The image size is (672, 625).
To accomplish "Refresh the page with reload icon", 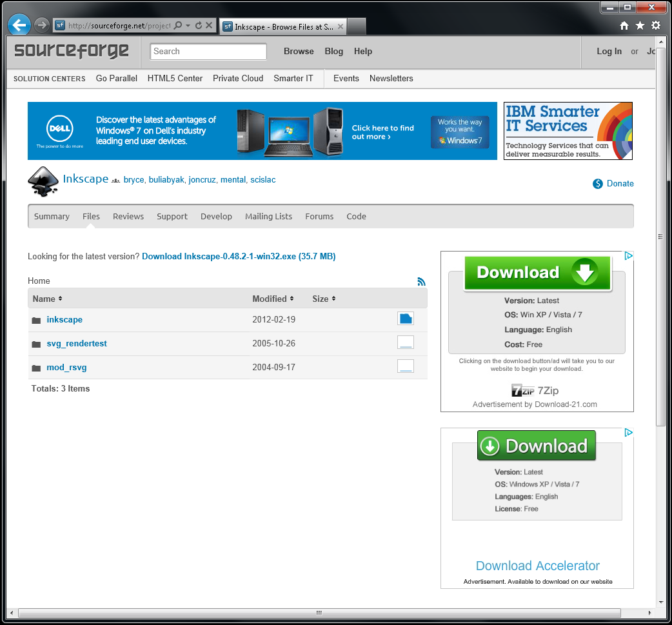I will click(199, 25).
